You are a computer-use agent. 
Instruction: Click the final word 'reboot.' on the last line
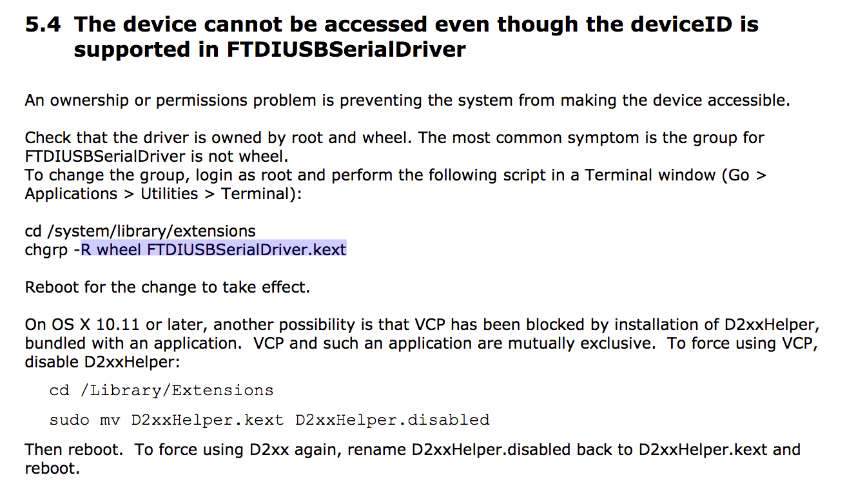point(52,468)
